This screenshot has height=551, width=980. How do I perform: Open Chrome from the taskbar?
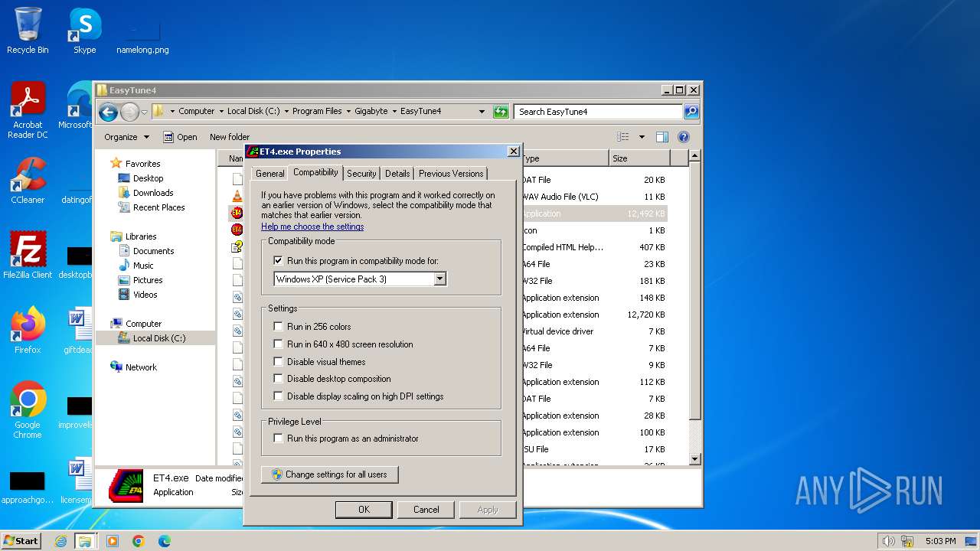click(x=139, y=541)
